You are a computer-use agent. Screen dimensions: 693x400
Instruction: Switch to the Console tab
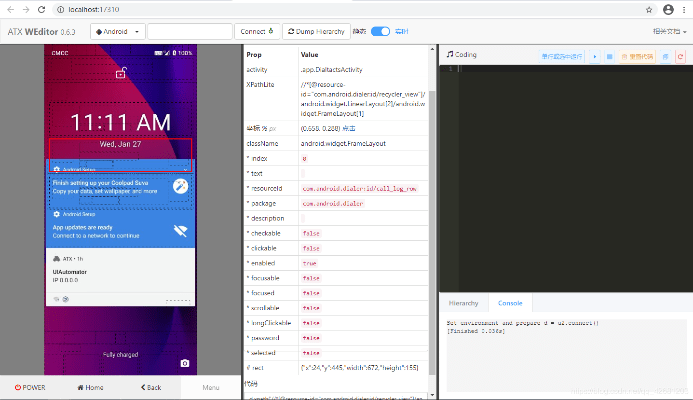tap(510, 302)
